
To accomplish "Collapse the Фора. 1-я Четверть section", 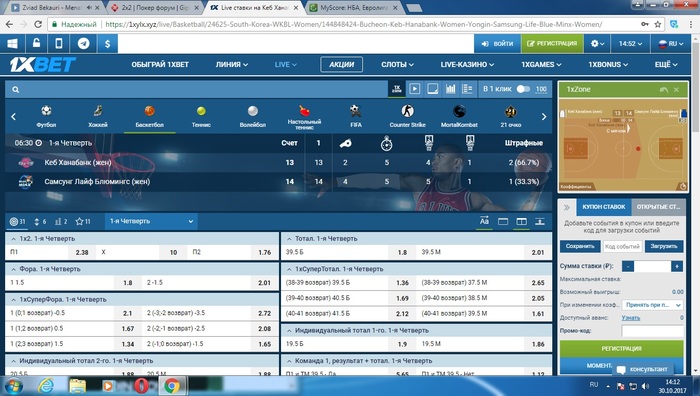I will coord(13,269).
